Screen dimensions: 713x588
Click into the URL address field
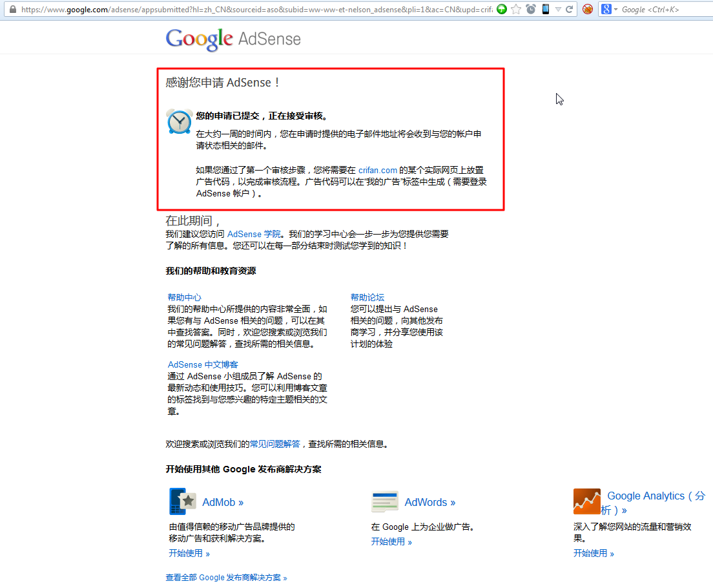[257, 9]
